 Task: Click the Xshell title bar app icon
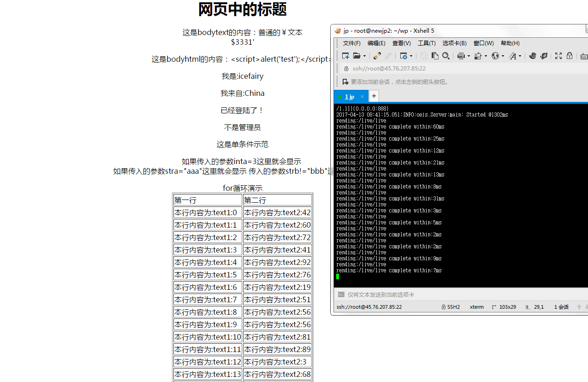click(338, 31)
